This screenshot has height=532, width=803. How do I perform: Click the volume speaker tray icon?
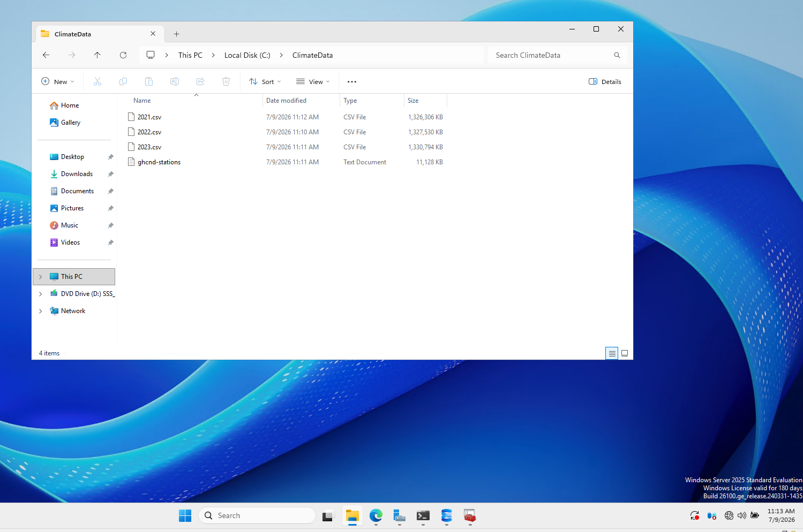click(742, 515)
